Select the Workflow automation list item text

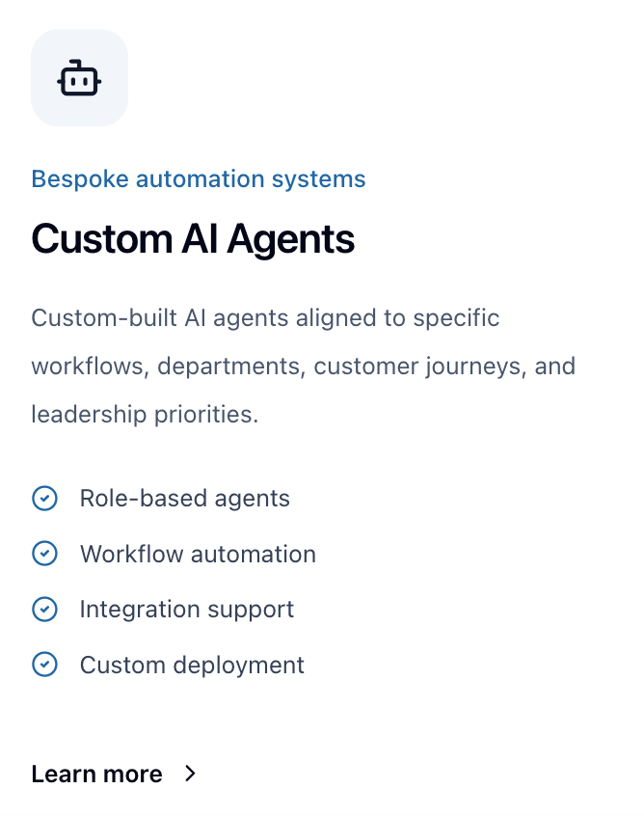coord(198,554)
